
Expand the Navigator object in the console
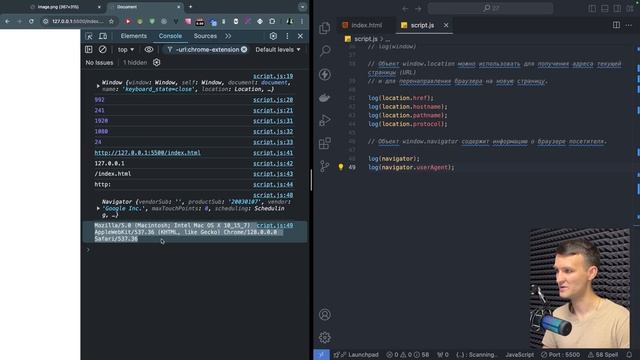click(x=98, y=209)
